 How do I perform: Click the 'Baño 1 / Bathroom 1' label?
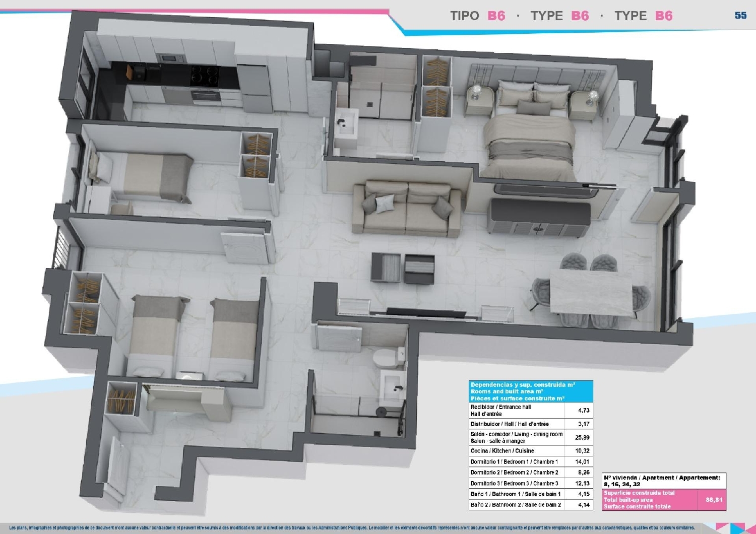(516, 494)
